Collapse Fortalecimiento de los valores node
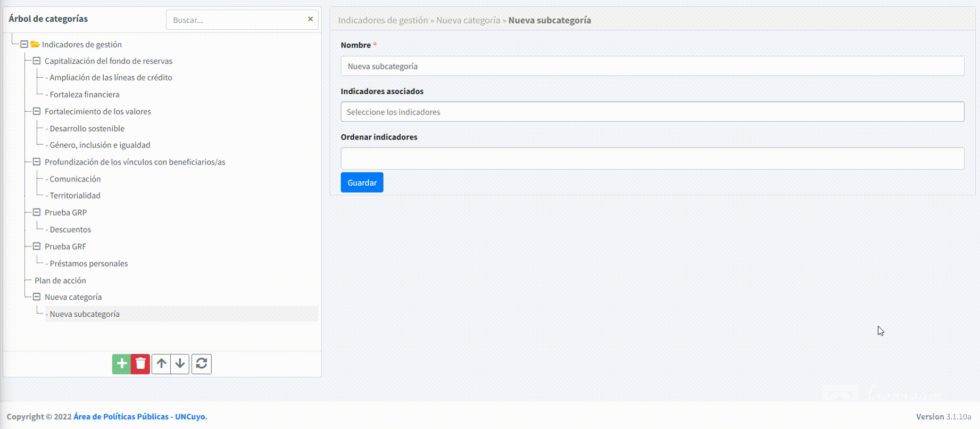The width and height of the screenshot is (980, 429). tap(37, 111)
